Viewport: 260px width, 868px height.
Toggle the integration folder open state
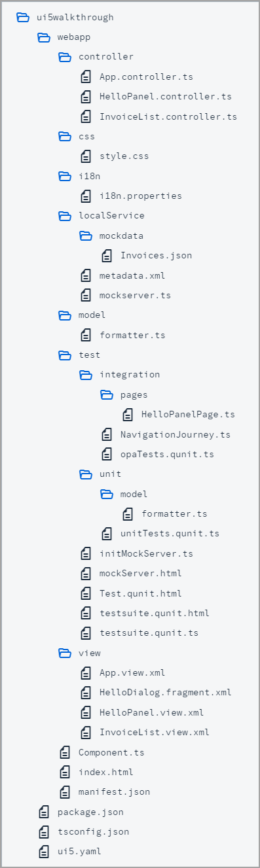coord(86,374)
